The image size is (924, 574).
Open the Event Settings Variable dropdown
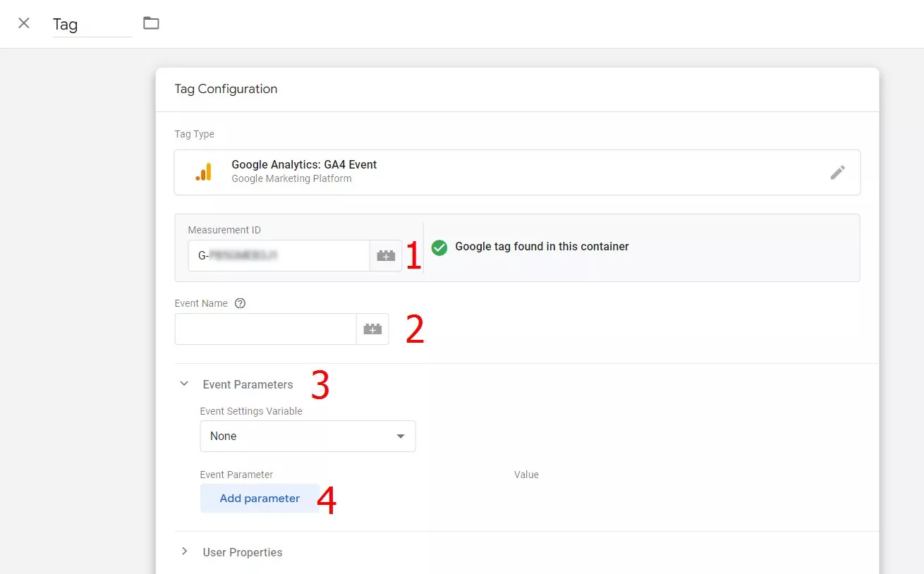coord(308,436)
